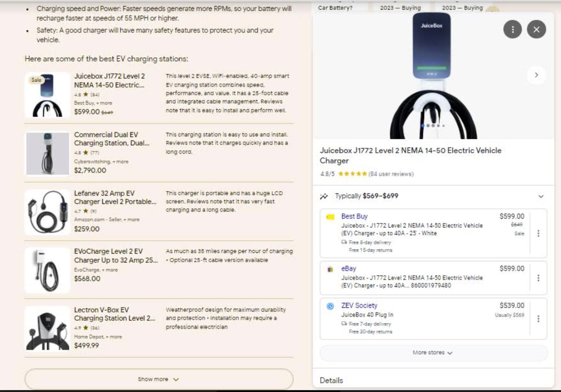This screenshot has width=561, height=392.
Task: Open options menu for eBay offer
Action: pos(538,278)
